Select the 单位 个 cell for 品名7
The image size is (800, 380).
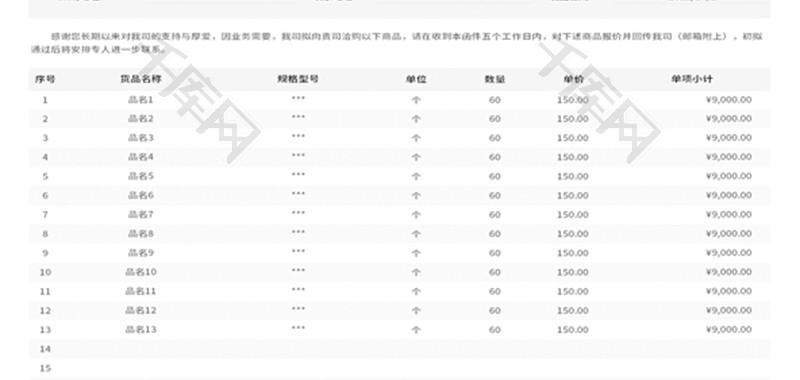[x=416, y=215]
